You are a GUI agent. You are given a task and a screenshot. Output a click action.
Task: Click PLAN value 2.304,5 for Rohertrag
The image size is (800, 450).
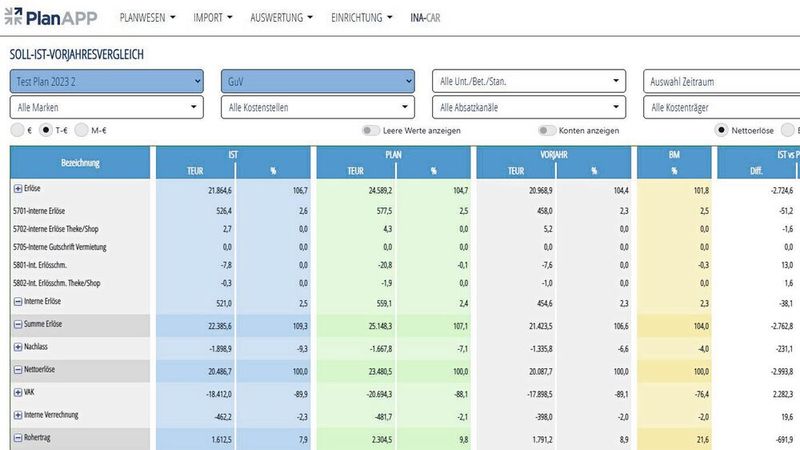point(382,439)
